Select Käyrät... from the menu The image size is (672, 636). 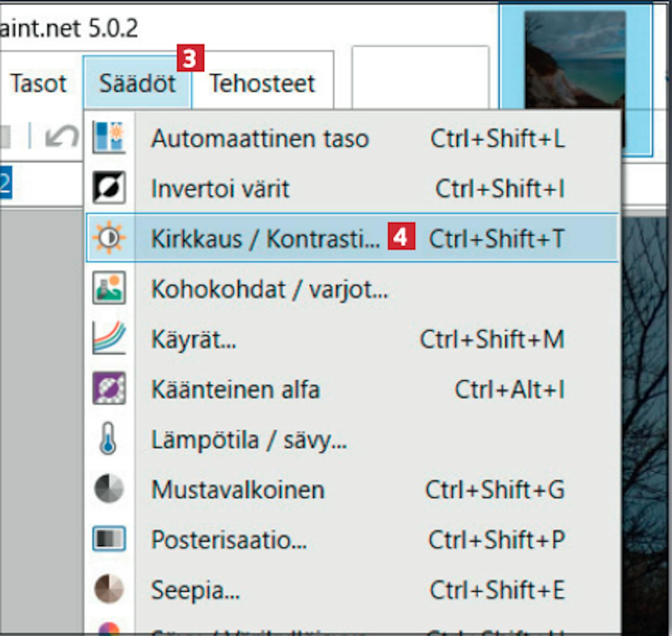point(194,339)
